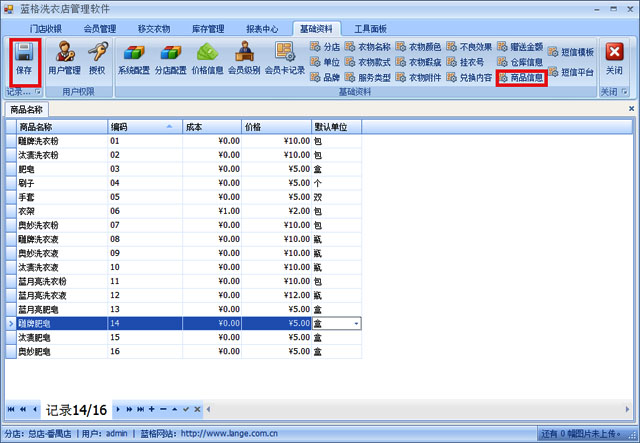Jump back one page in the record navigator

coord(23,409)
